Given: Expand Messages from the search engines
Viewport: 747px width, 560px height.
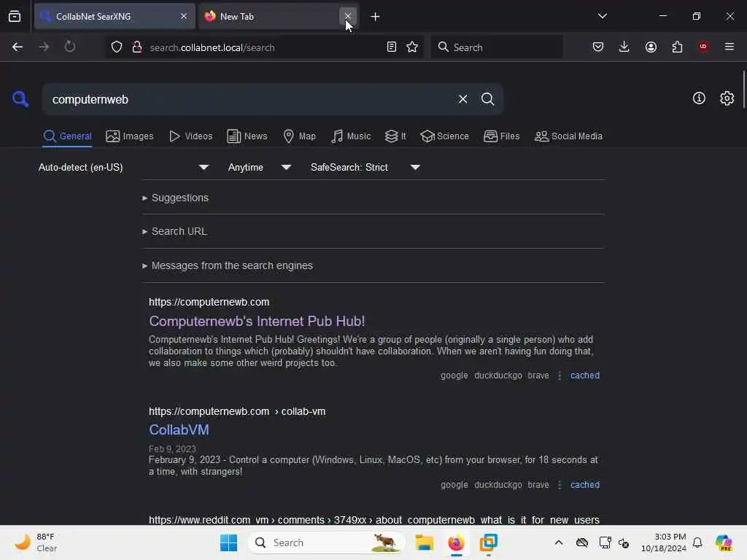Looking at the screenshot, I should click(x=228, y=265).
